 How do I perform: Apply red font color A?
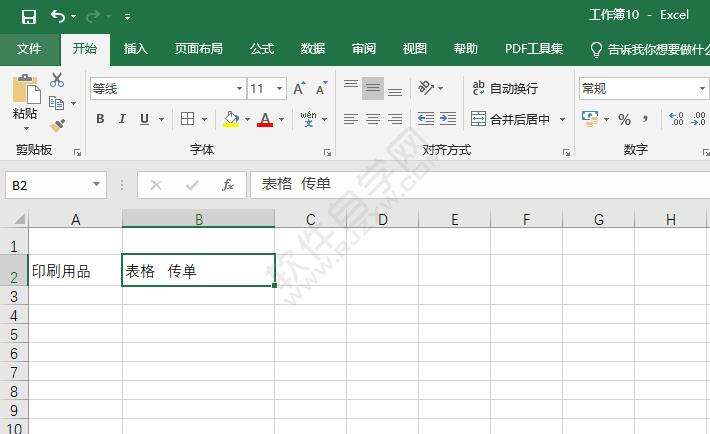pos(265,119)
